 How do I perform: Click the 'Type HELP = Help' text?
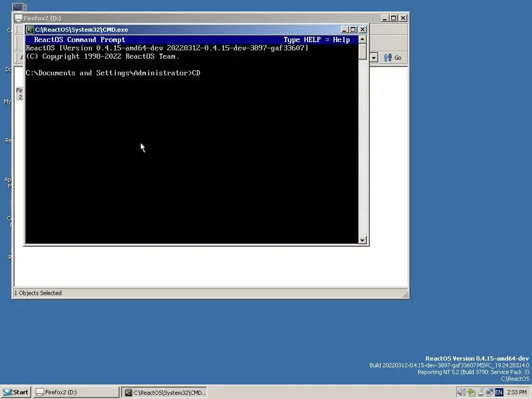click(x=316, y=39)
